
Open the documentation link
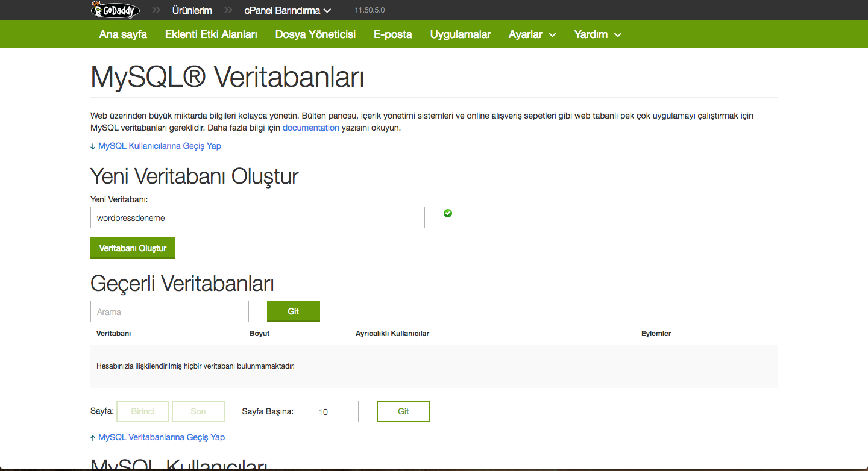click(x=311, y=128)
